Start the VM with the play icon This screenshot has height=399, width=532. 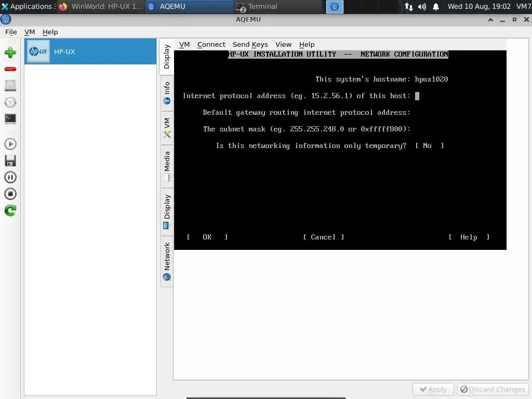tap(10, 144)
